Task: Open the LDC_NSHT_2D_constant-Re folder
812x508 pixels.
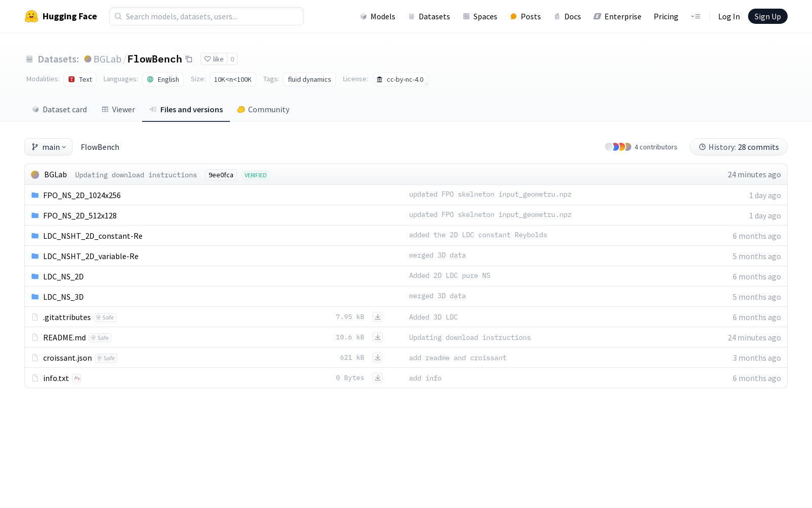Action: coord(93,236)
